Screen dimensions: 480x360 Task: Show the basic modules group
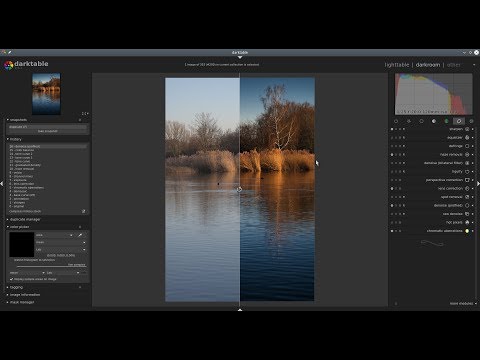point(421,121)
